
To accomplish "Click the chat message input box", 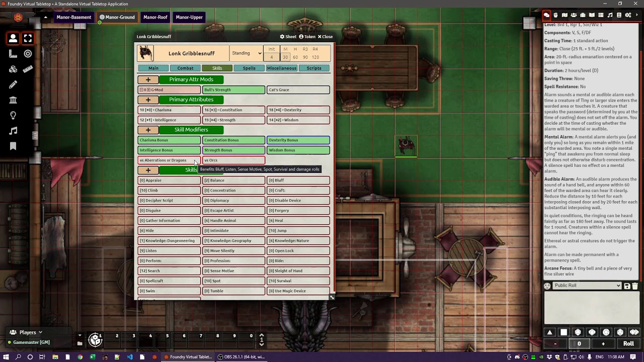I will (592, 308).
